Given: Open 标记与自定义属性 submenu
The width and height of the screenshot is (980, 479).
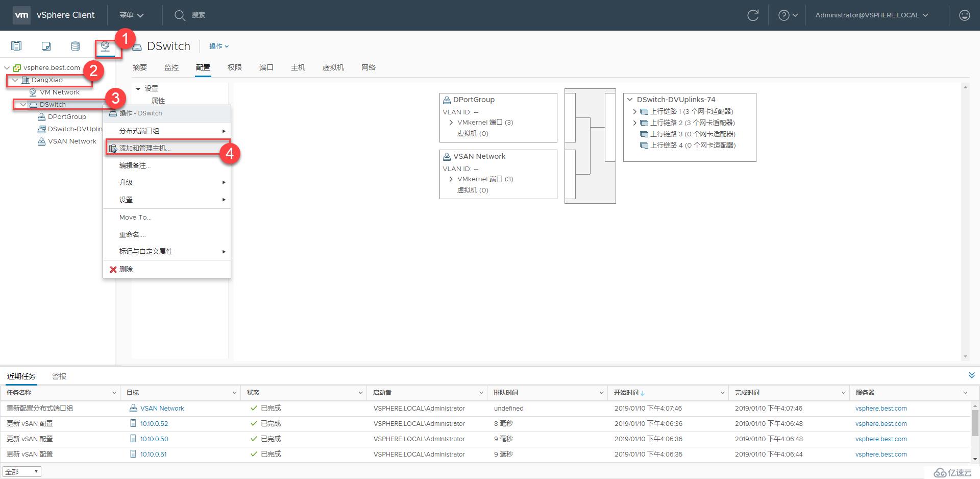Looking at the screenshot, I should 167,252.
